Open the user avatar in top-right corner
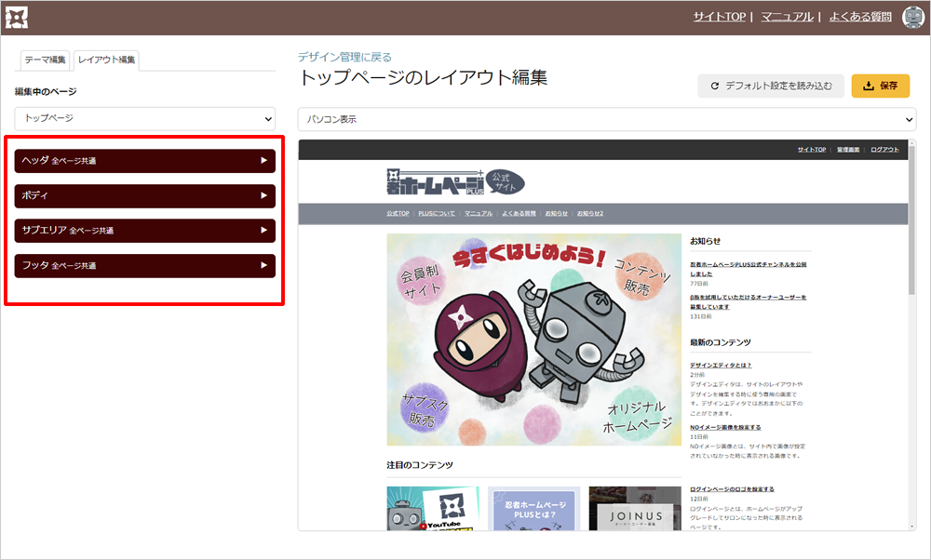 (x=912, y=17)
